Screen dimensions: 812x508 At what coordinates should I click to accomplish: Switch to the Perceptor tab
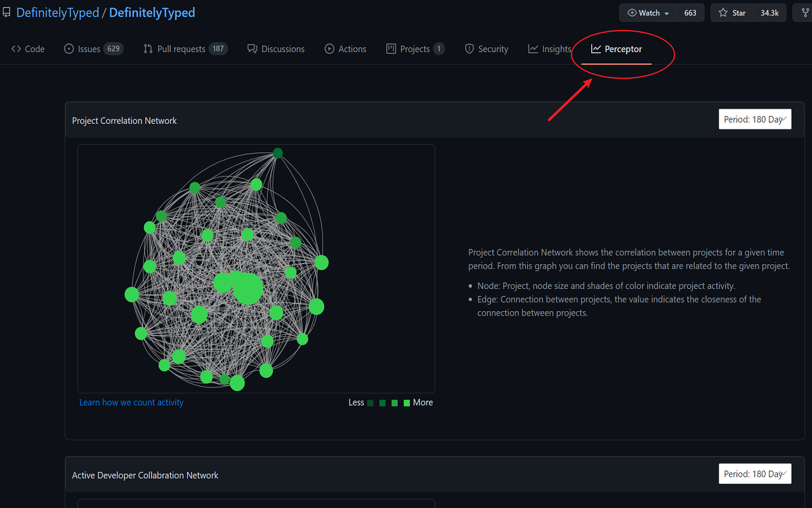(617, 49)
